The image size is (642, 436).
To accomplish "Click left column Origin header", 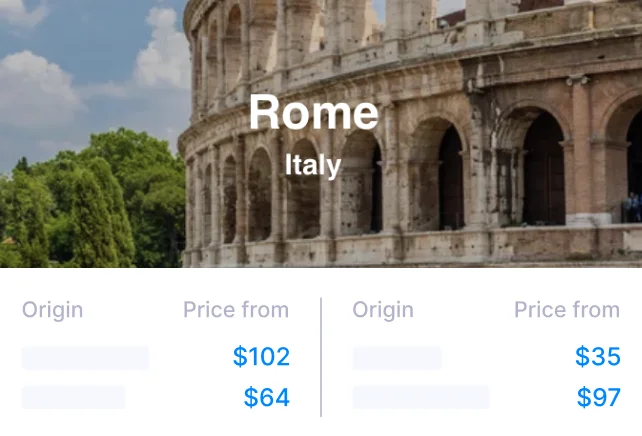I will (x=52, y=310).
